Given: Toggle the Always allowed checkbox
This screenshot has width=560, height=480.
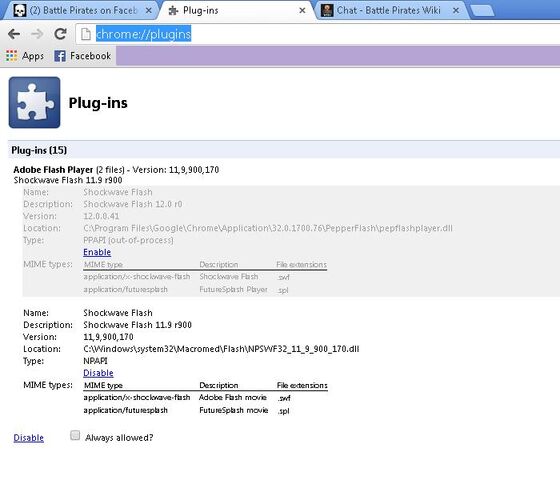Looking at the screenshot, I should coord(75,435).
